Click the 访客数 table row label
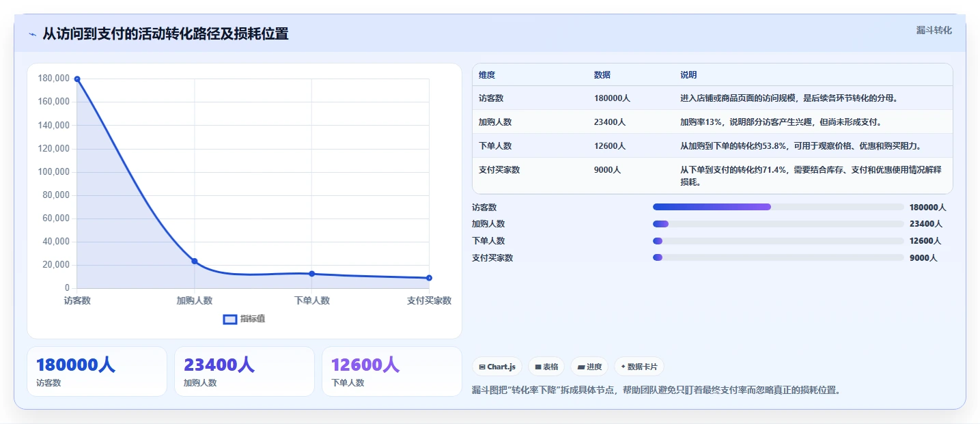This screenshot has height=424, width=980. 491,98
